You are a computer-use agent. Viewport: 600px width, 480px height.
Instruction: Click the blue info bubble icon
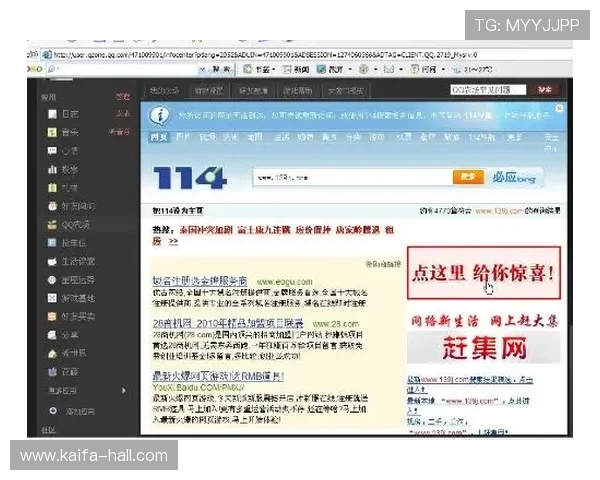tap(159, 115)
